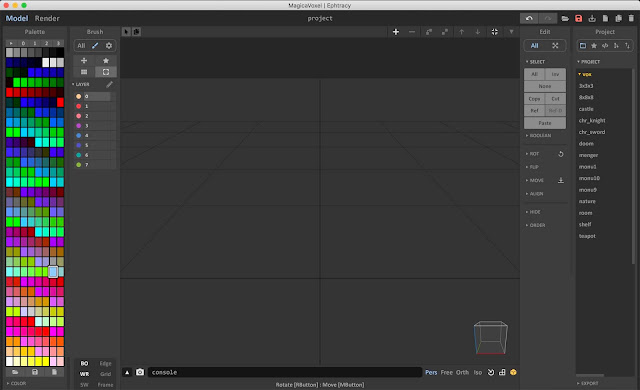
Task: Switch to the Render tab
Action: (47, 18)
